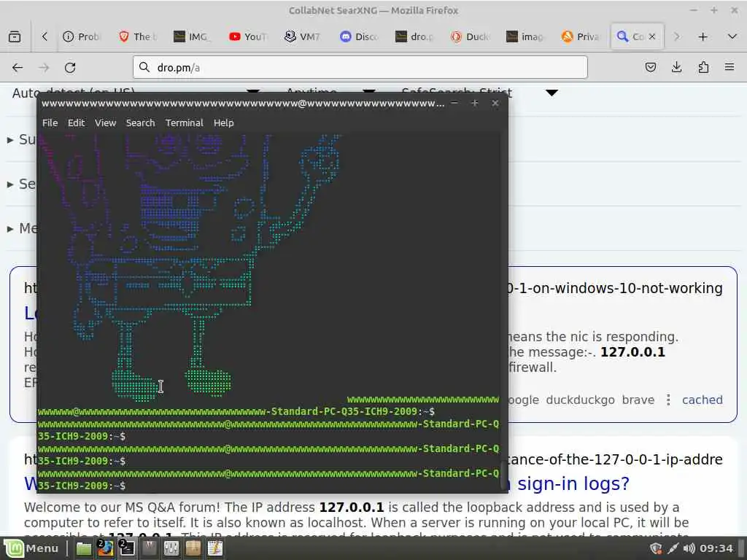Open terminal Edit menu
The image size is (747, 560).
(76, 122)
